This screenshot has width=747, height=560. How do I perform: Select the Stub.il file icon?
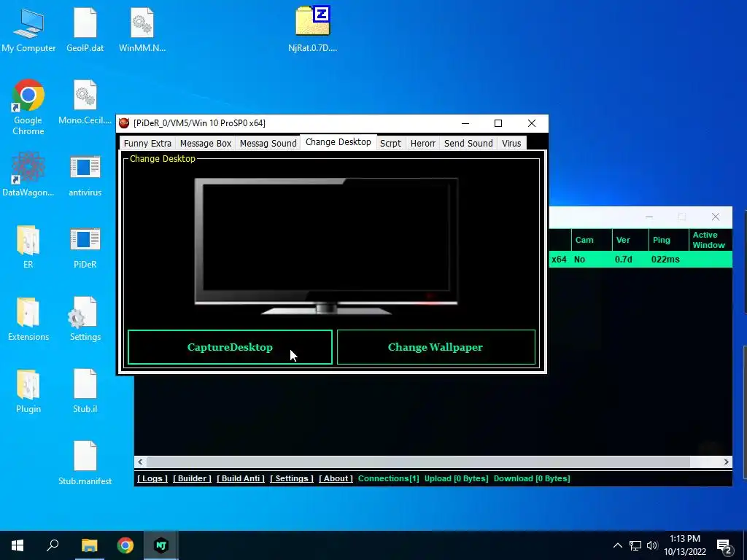click(x=85, y=392)
